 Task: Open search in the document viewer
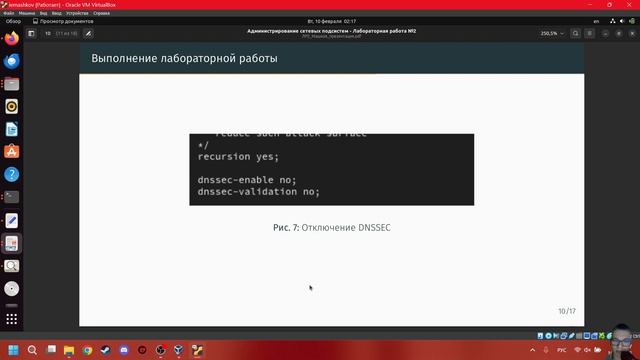[x=576, y=33]
